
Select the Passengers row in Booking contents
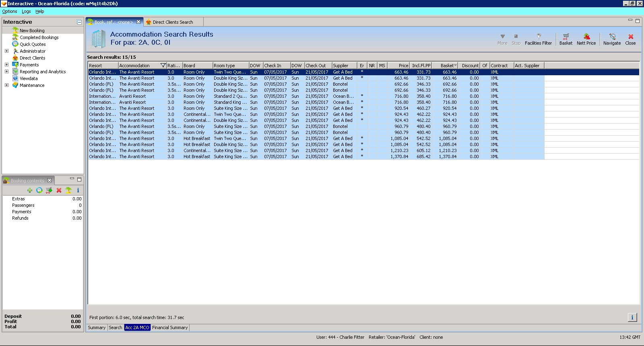coord(43,205)
